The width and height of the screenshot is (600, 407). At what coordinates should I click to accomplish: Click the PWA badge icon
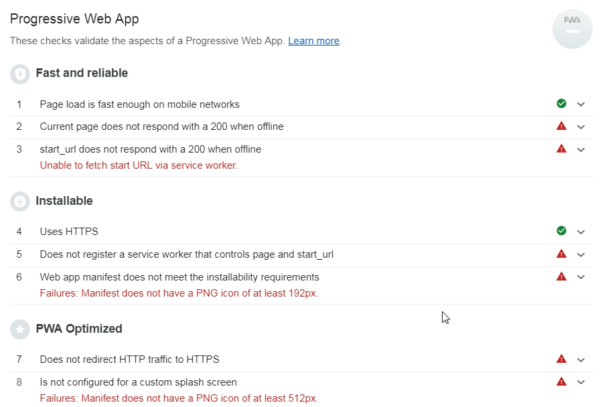click(571, 28)
